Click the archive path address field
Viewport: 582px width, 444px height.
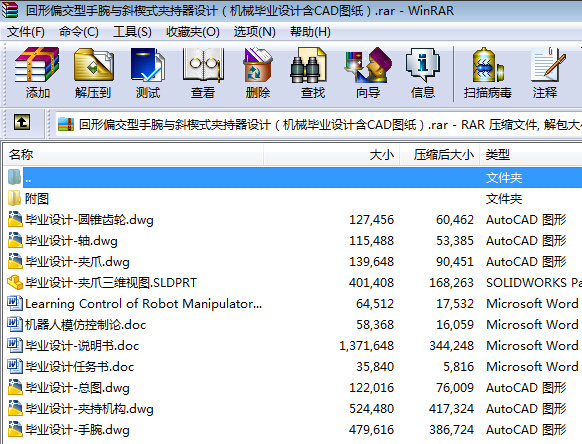click(318, 125)
